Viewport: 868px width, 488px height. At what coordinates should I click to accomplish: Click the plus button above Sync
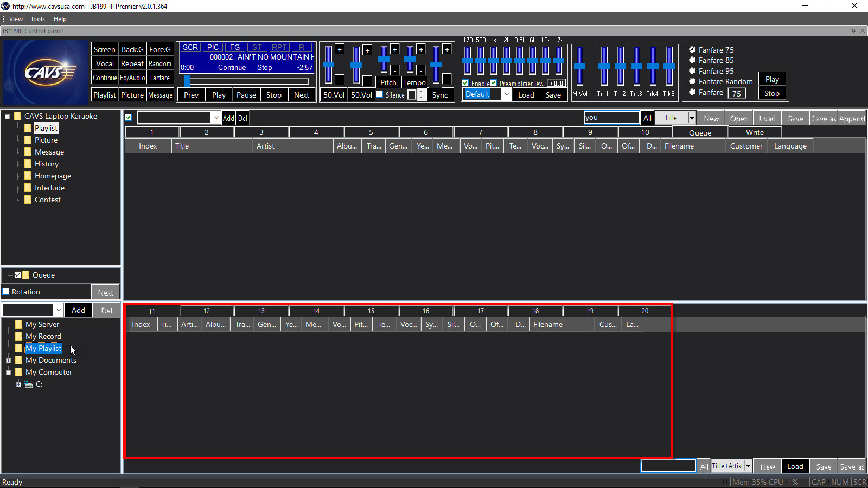pos(447,49)
